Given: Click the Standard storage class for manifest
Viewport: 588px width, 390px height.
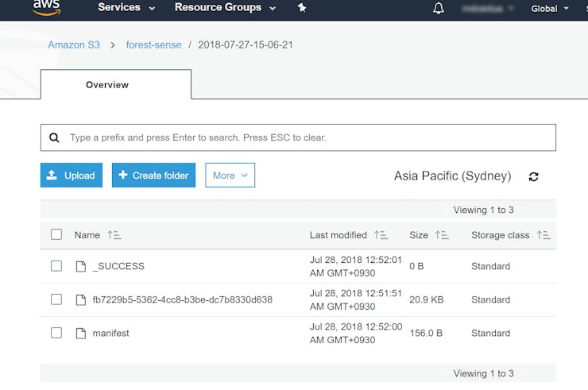Looking at the screenshot, I should point(490,333).
